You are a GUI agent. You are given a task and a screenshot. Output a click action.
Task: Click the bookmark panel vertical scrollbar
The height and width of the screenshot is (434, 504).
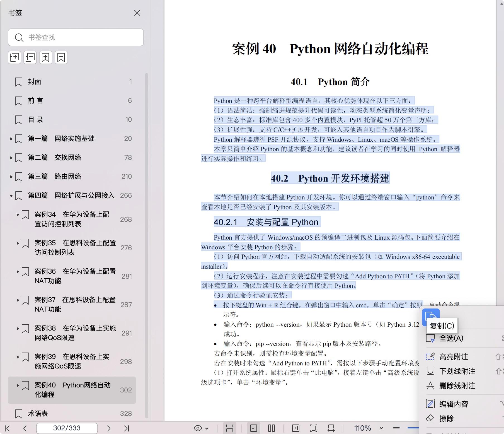147,245
